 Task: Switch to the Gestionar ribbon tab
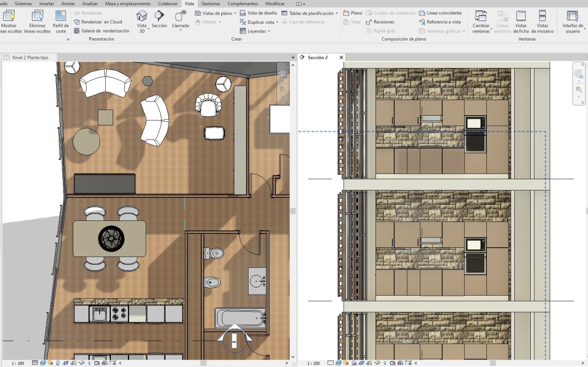[x=210, y=4]
